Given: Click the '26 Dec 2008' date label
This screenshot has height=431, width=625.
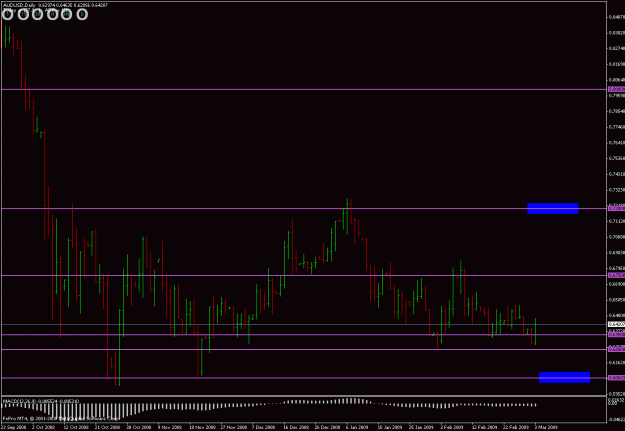Looking at the screenshot, I should (x=328, y=427).
